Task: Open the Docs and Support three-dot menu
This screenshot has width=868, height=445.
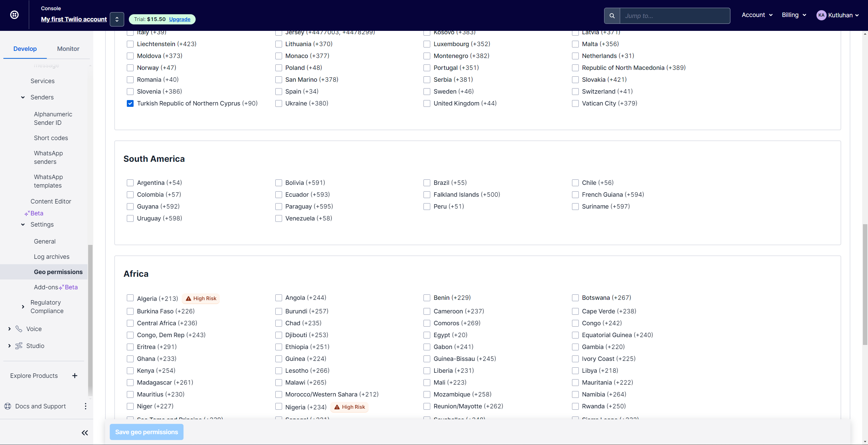Action: pos(85,406)
